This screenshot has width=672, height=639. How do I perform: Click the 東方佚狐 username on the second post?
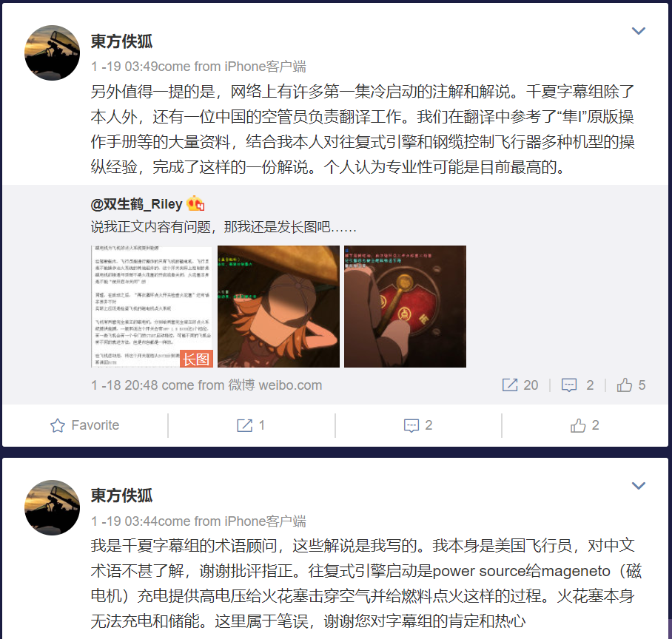(x=121, y=496)
